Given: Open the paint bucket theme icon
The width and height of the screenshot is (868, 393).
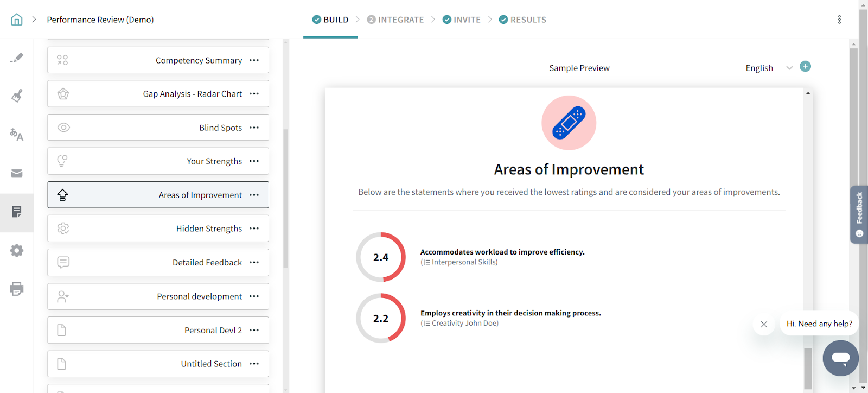Looking at the screenshot, I should 17,96.
